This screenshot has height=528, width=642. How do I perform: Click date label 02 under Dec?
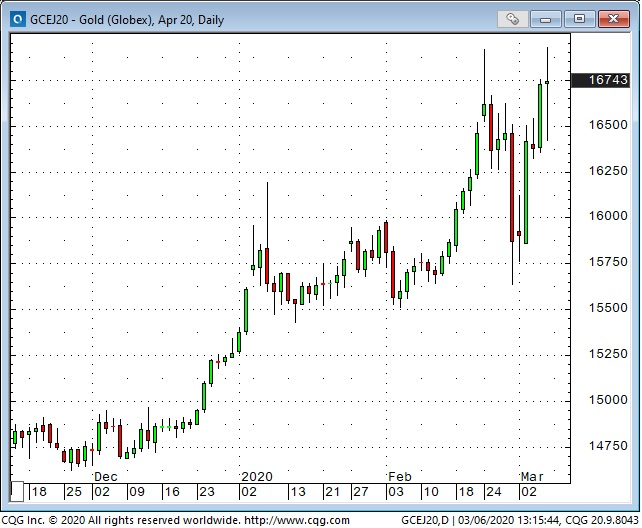102,492
